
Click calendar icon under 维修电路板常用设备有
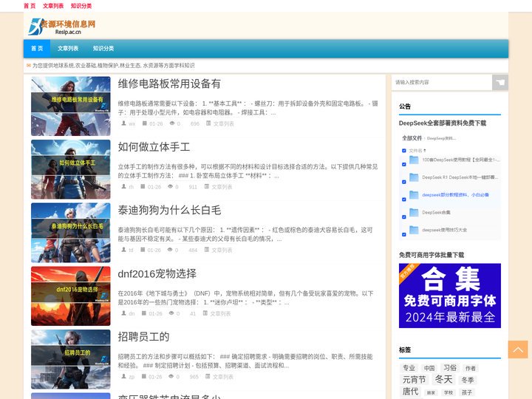145,123
